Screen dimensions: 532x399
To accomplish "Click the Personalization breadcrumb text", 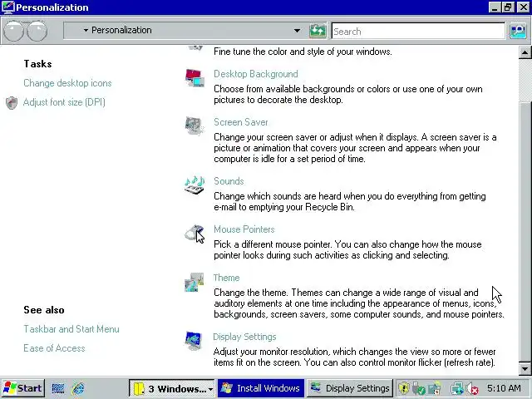I will [121, 30].
